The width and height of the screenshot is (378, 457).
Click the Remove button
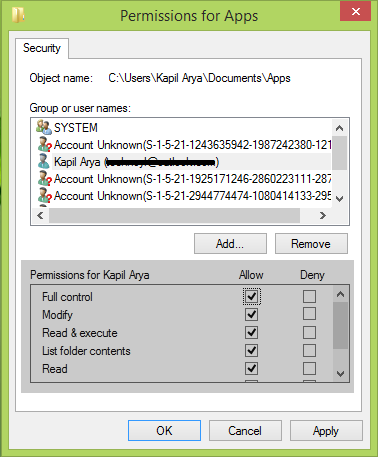(311, 244)
